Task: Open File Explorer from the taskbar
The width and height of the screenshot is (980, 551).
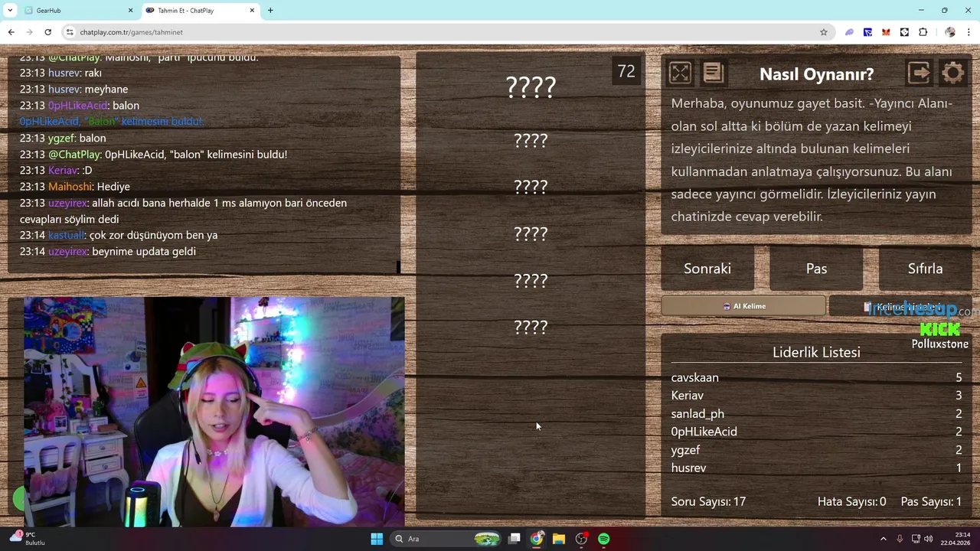Action: (559, 539)
